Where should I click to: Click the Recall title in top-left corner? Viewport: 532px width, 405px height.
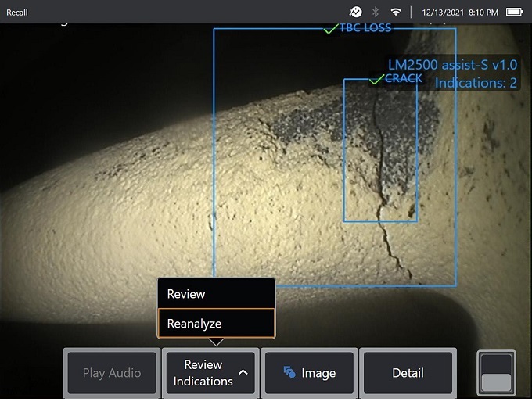click(x=17, y=12)
